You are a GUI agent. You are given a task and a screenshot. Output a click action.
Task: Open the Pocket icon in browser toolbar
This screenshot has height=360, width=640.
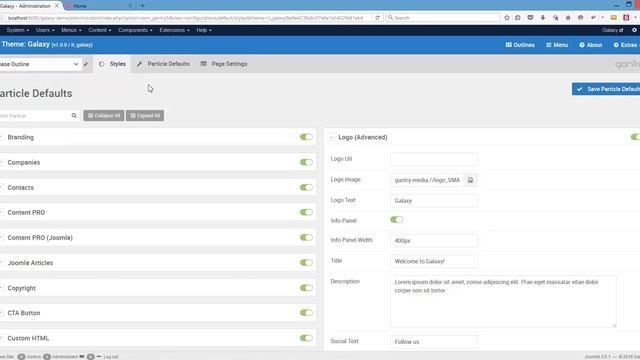[x=530, y=18]
